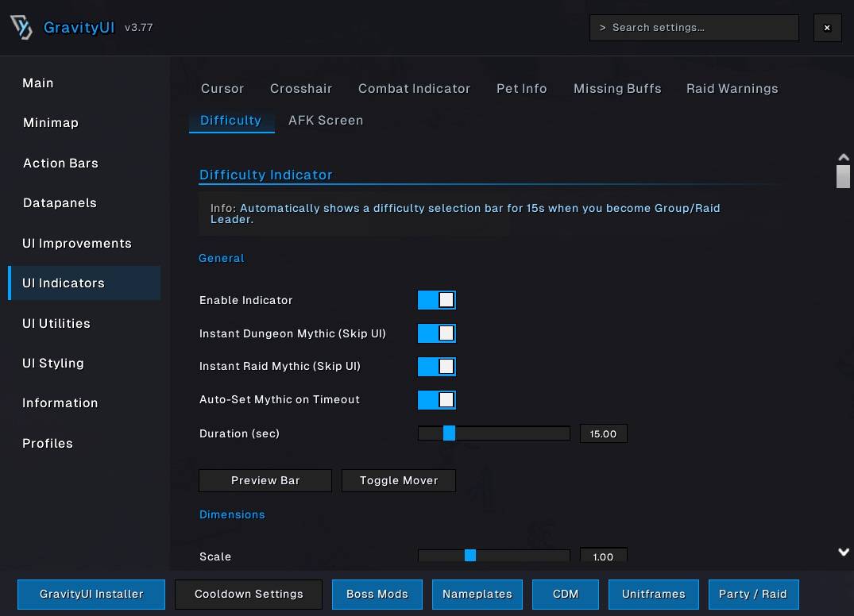Click the Dimensions subsection label
This screenshot has height=616, width=854.
(x=232, y=514)
